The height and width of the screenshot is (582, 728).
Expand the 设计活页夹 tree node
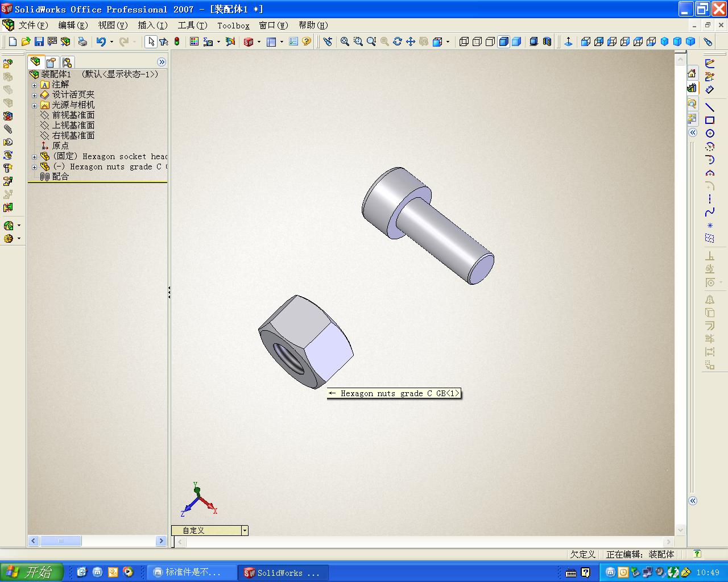(x=34, y=95)
